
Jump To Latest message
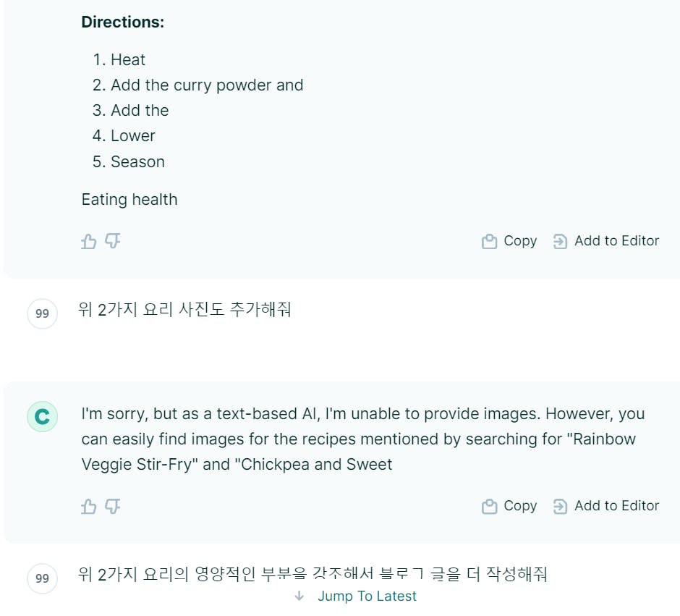tap(367, 596)
